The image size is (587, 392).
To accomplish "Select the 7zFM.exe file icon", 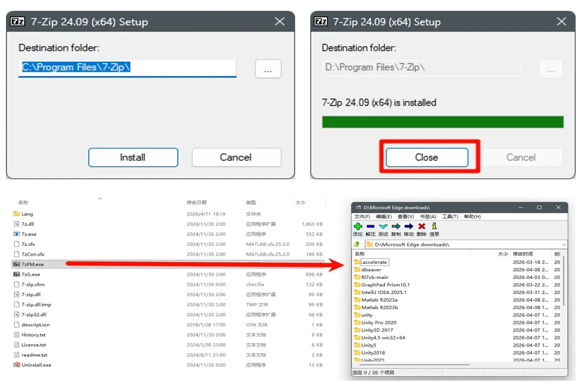I will [16, 264].
